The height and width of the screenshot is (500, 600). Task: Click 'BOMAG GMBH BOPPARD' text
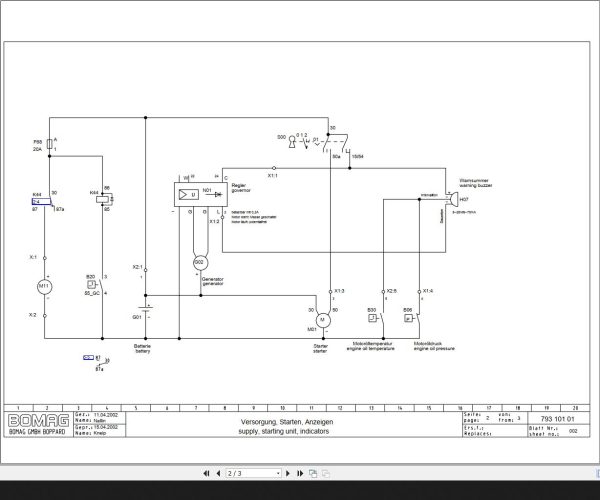[x=37, y=432]
